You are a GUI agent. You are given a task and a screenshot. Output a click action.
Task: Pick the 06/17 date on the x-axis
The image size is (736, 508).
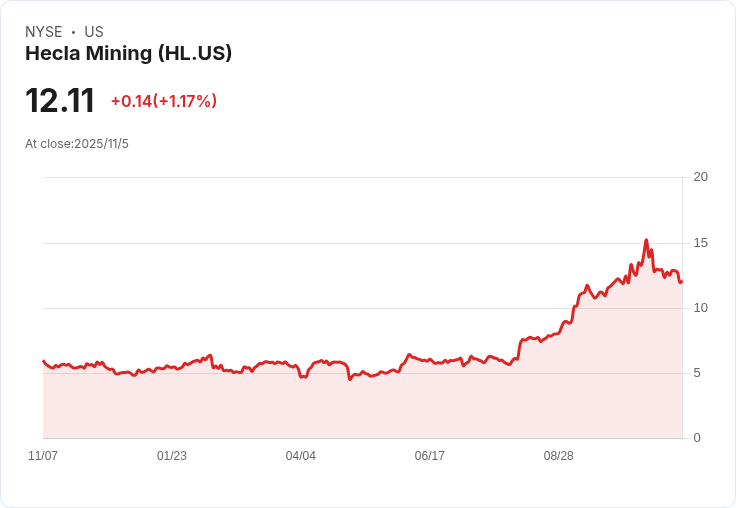[430, 456]
